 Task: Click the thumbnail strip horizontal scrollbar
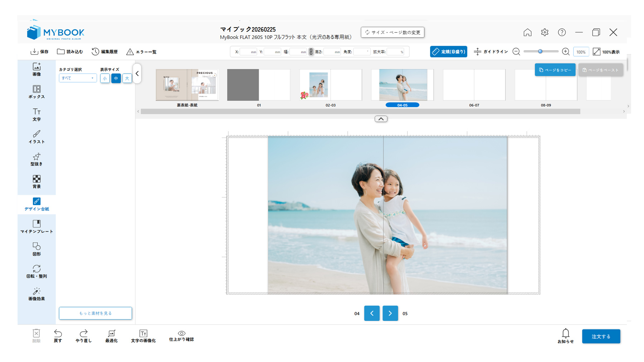360,111
